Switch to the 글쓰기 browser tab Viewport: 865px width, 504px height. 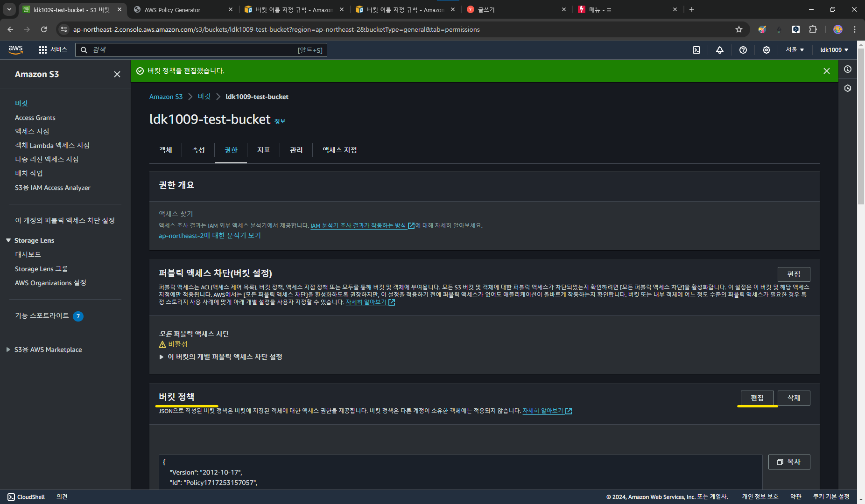click(x=516, y=10)
